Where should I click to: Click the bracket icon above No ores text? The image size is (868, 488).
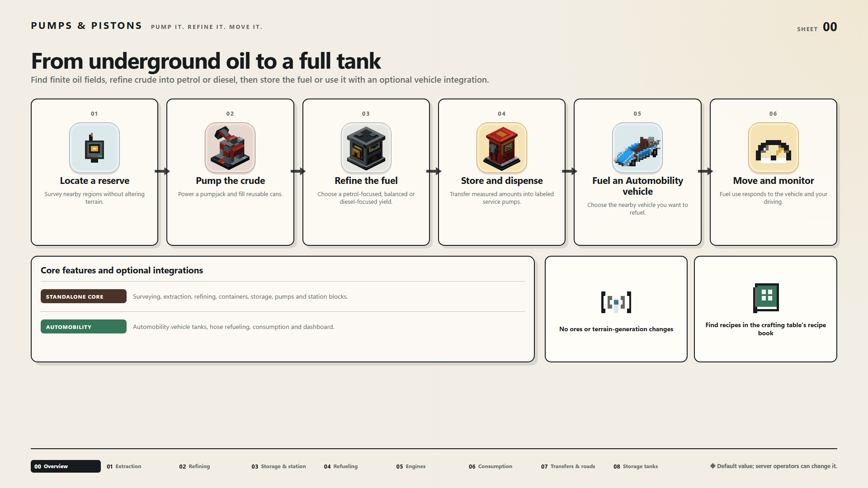616,302
